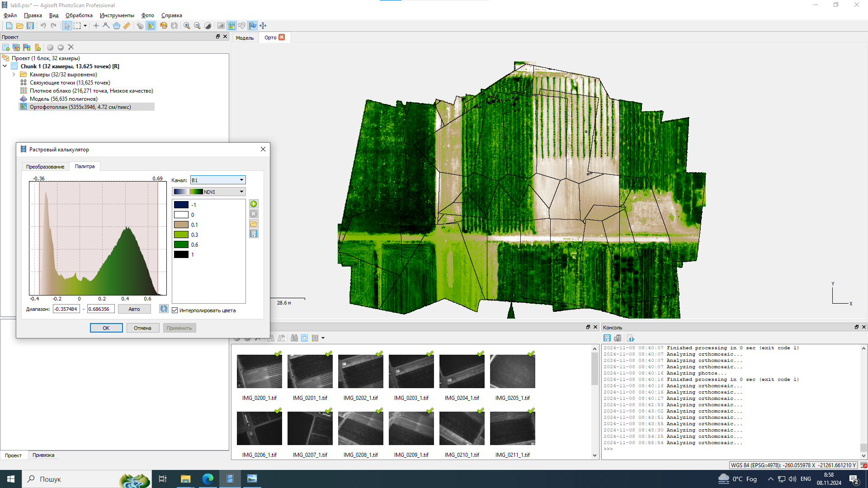Click the zoom in magnifier icon
This screenshot has height=488, width=868.
(x=187, y=26)
